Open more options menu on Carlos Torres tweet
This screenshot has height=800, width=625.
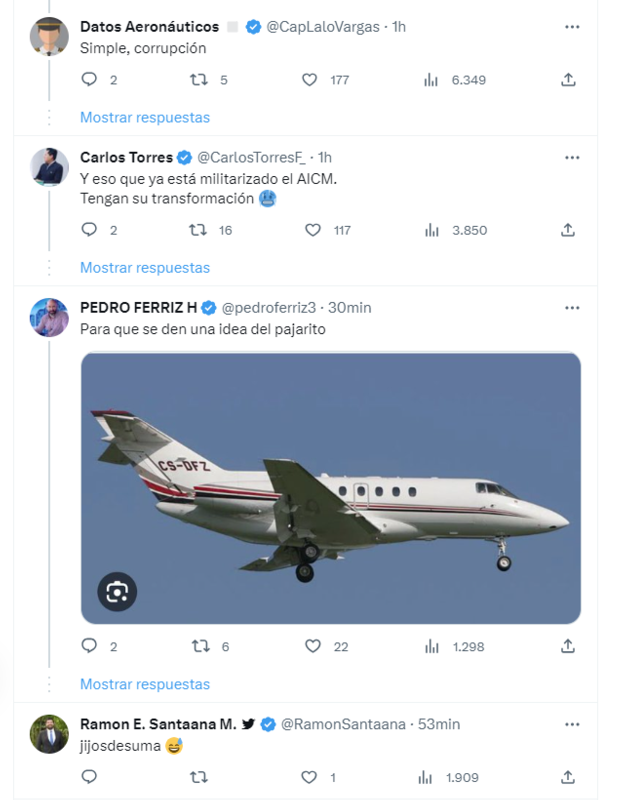point(572,157)
